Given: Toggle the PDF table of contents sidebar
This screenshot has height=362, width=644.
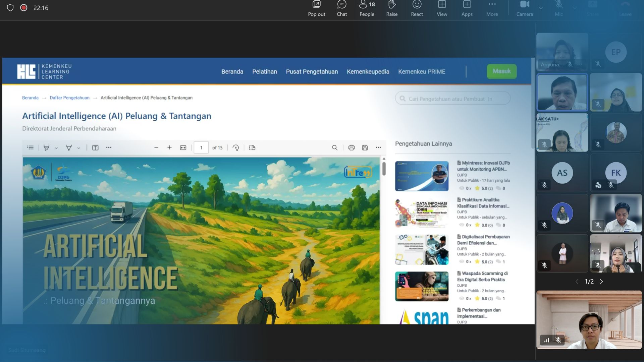Looking at the screenshot, I should pos(31,147).
